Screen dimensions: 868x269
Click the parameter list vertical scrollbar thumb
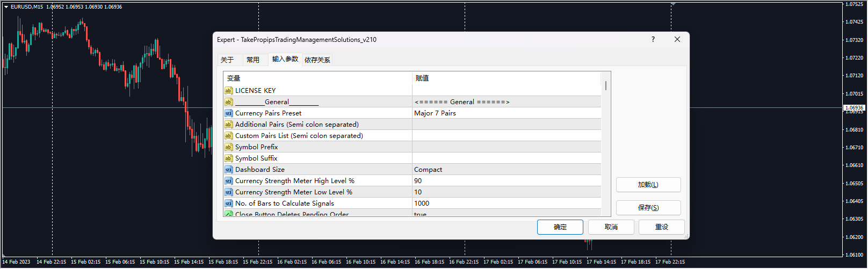606,85
